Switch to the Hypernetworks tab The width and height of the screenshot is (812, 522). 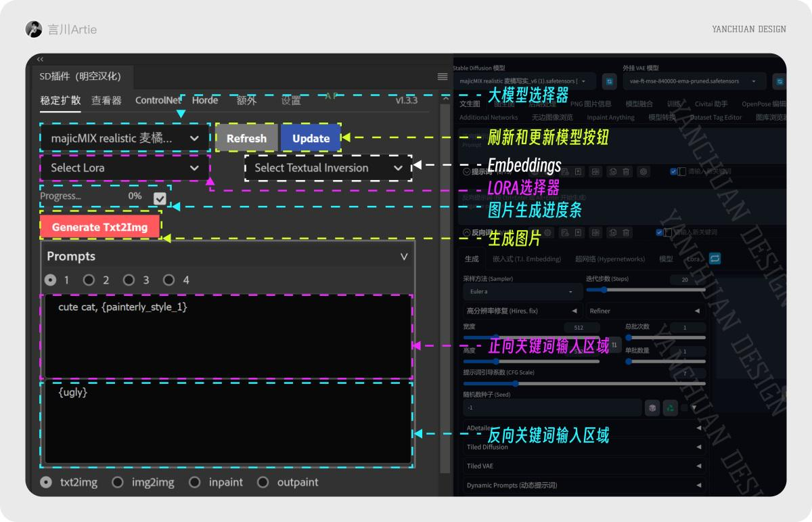[x=608, y=258]
